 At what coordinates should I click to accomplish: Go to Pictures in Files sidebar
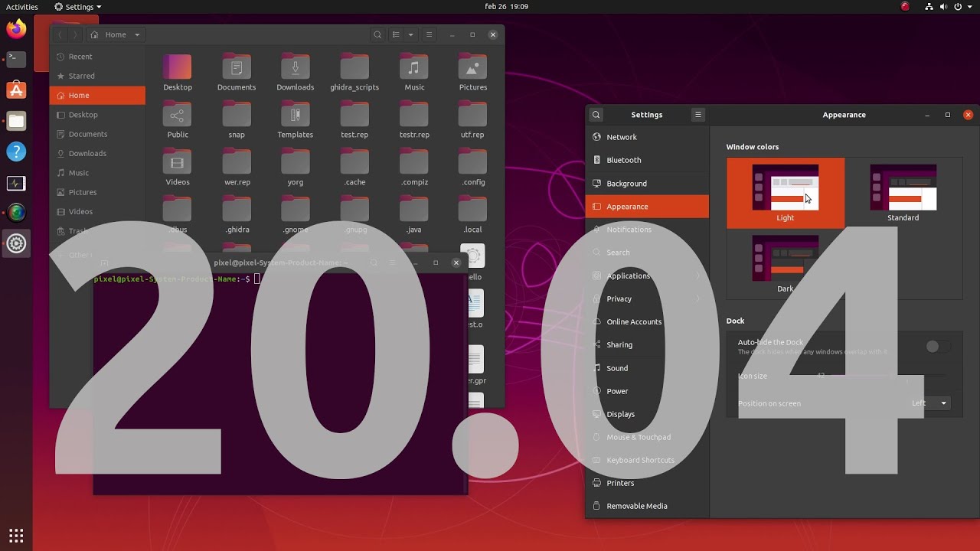coord(97,192)
